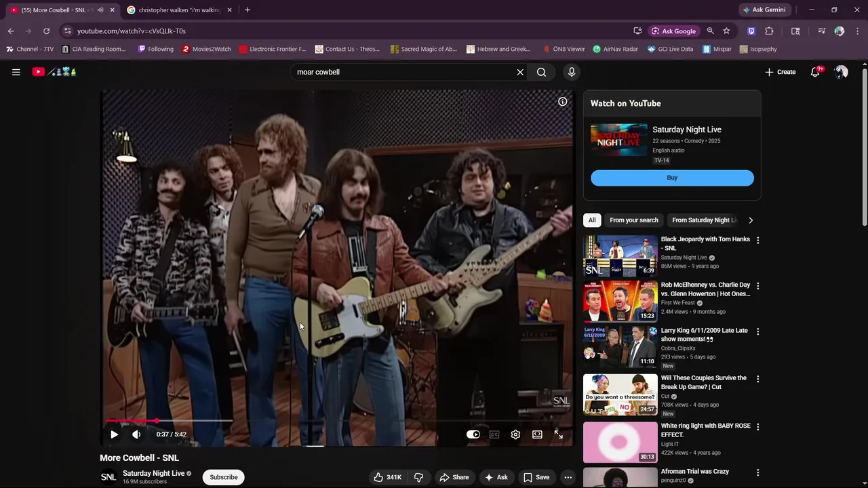
Task: Open options for White ring light video
Action: click(x=757, y=427)
